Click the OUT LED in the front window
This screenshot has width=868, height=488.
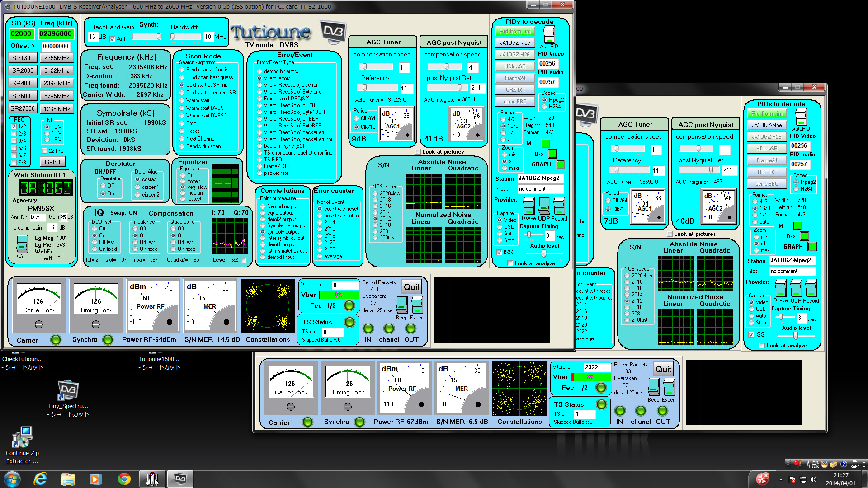(410, 328)
